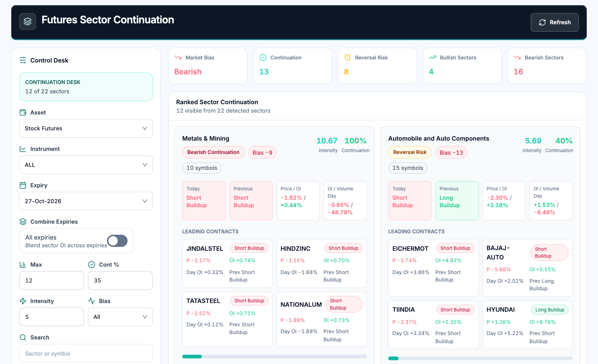Open the HYUNDAI contract card

point(528,325)
